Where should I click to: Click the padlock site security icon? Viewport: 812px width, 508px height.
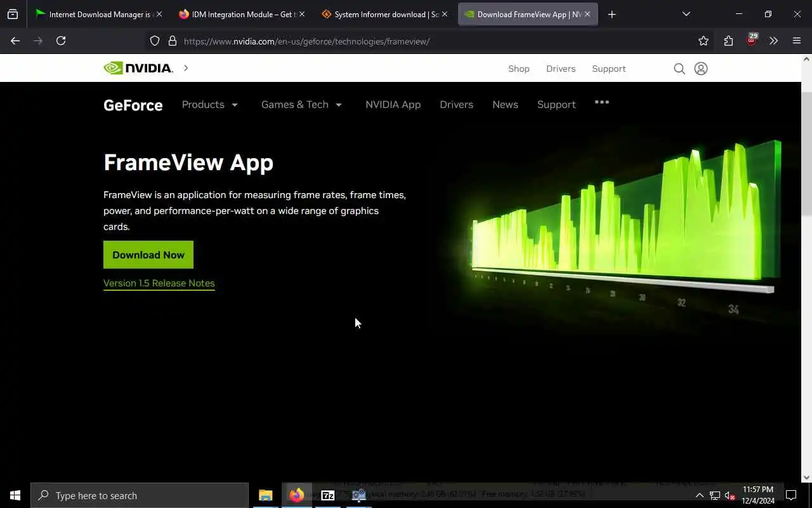(x=172, y=41)
